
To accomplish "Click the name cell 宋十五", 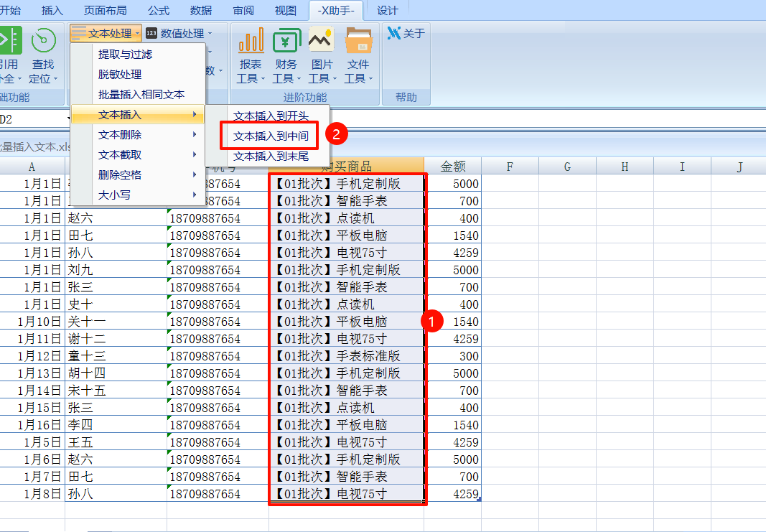I will [116, 391].
